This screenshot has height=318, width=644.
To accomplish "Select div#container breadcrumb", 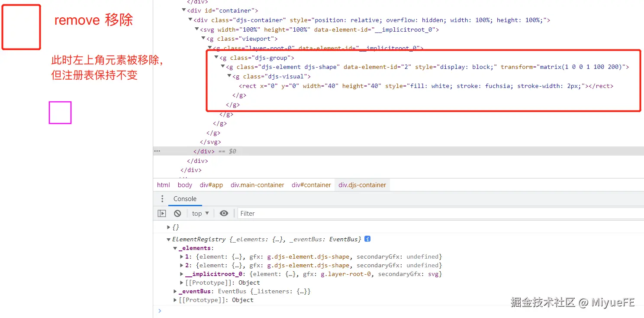I will pos(311,185).
